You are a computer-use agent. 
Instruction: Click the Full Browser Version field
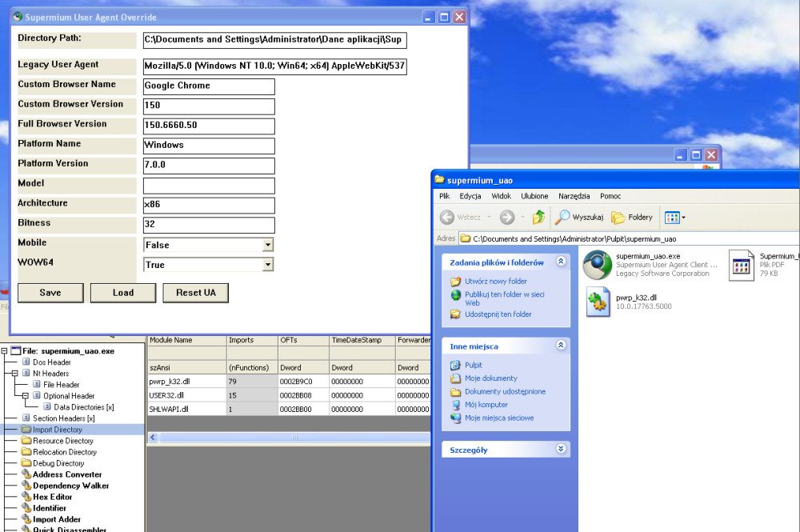(209, 126)
